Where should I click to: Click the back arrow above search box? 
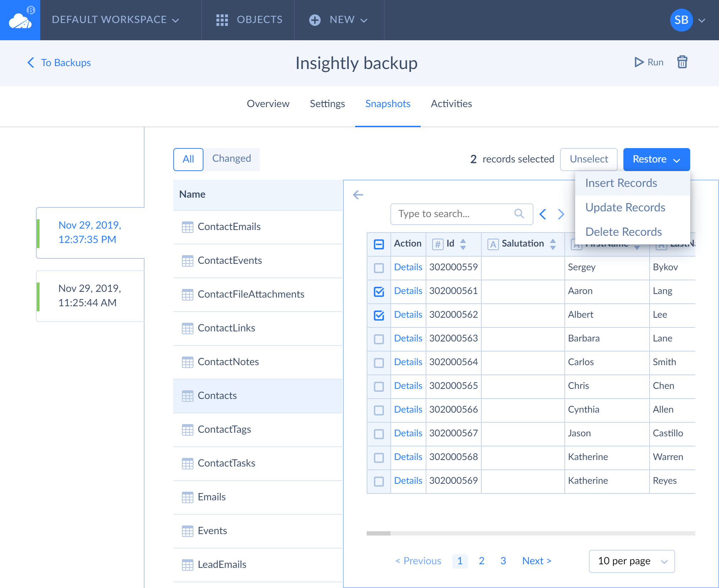358,195
